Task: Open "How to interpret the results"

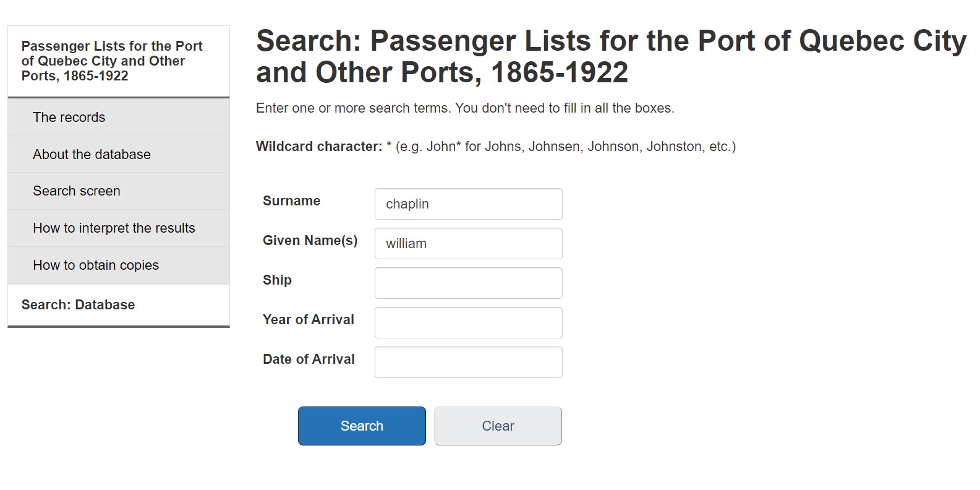Action: click(x=114, y=228)
